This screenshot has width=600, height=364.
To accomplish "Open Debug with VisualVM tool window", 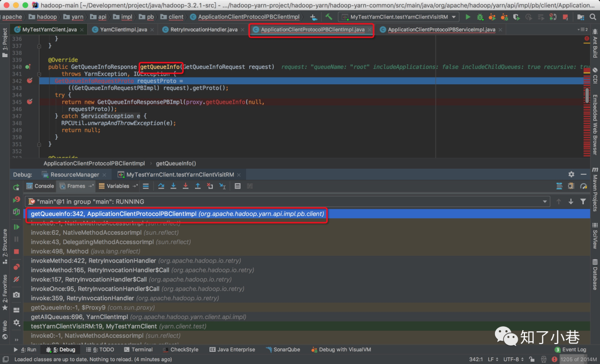I will [341, 350].
